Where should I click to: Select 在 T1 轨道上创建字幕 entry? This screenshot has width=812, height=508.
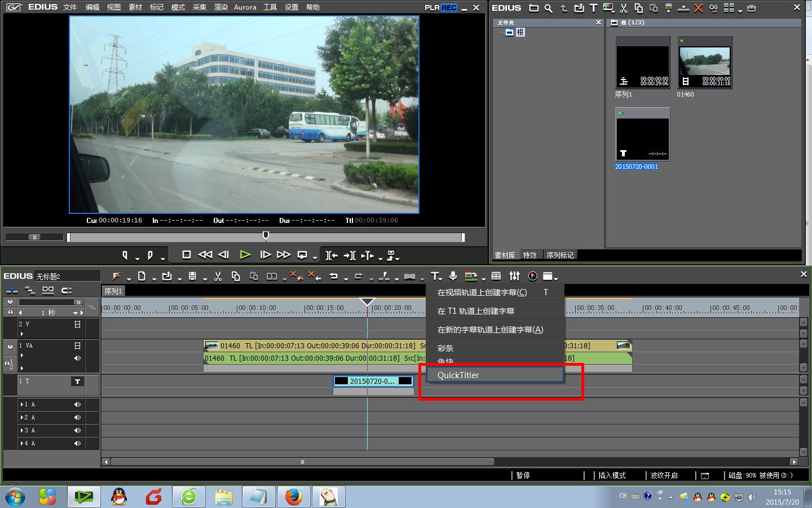[x=495, y=311]
